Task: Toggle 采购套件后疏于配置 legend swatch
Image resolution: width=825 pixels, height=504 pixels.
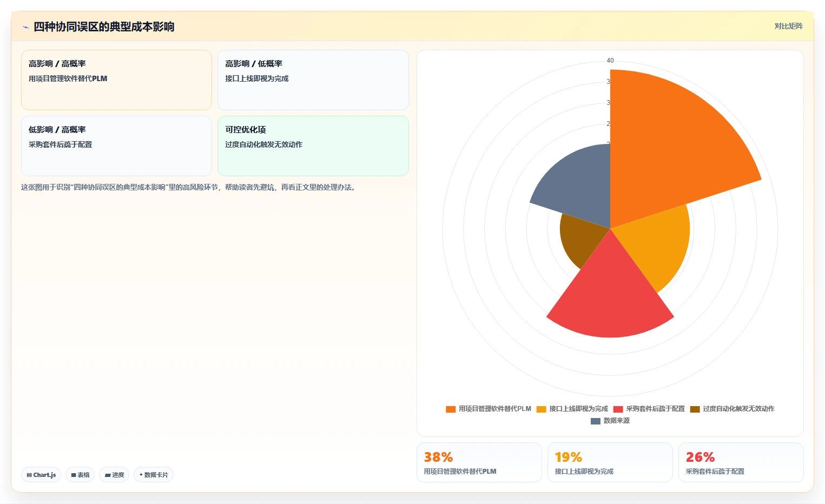Action: (618, 409)
